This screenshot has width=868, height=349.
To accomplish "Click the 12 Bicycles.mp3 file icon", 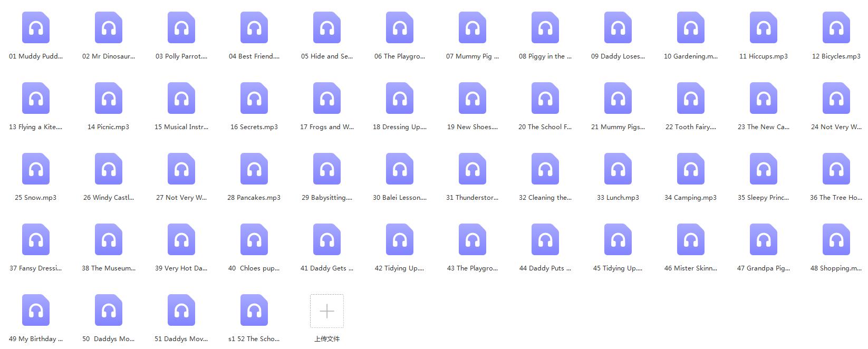I will (x=836, y=27).
